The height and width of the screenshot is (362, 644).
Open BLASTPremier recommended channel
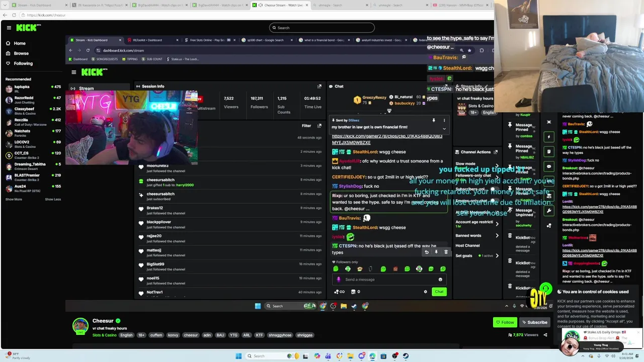33,177
